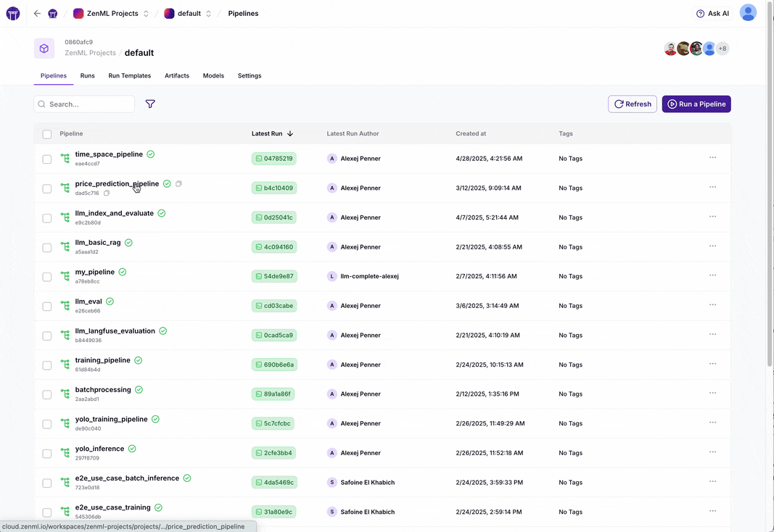This screenshot has width=774, height=532.
Task: Open the three-dot menu for the llm_eval row
Action: [x=712, y=305]
